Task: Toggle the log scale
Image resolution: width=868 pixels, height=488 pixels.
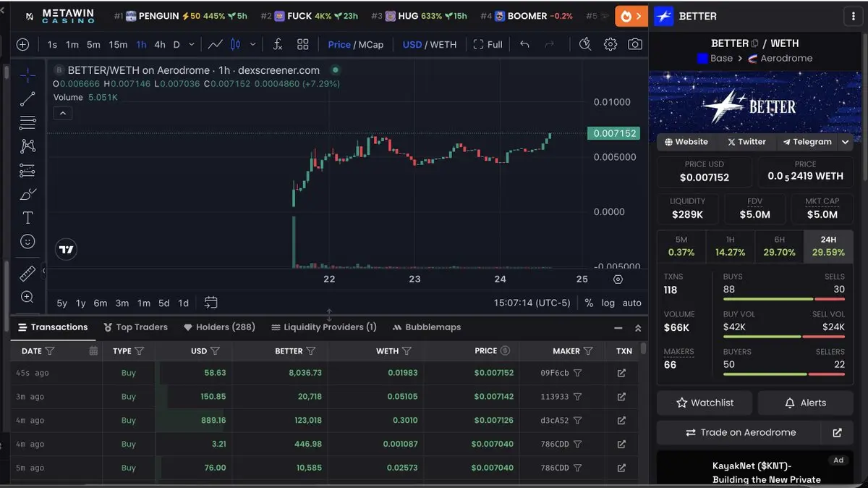Action: pyautogui.click(x=608, y=303)
